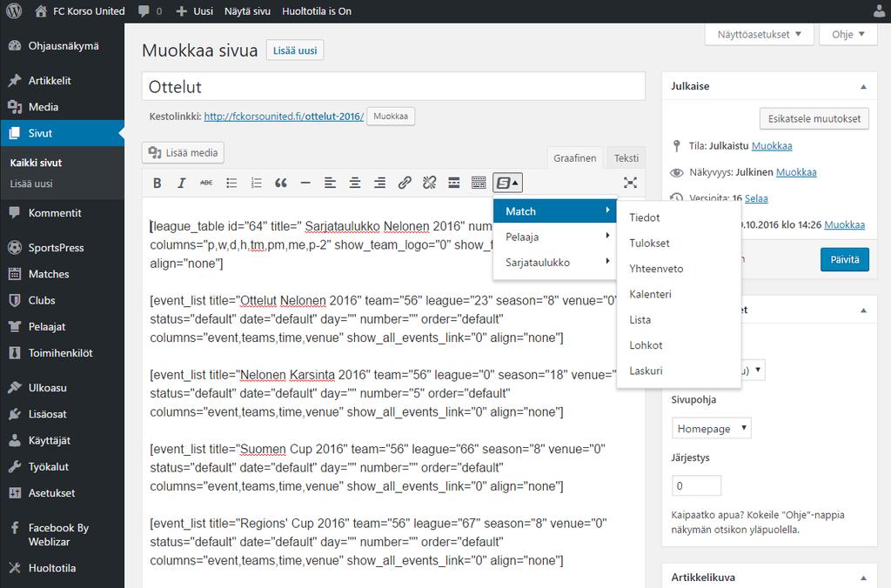Choose Yhteenveto from Match submenu

coord(679,269)
